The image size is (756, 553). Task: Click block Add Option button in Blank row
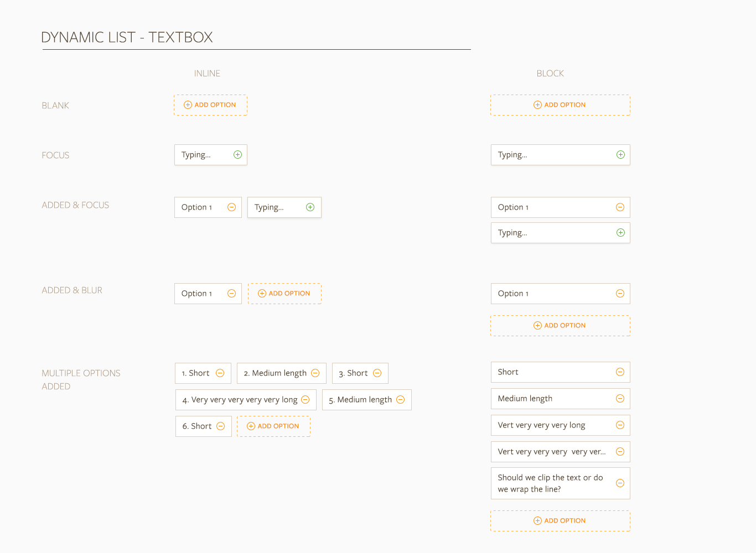pyautogui.click(x=560, y=105)
